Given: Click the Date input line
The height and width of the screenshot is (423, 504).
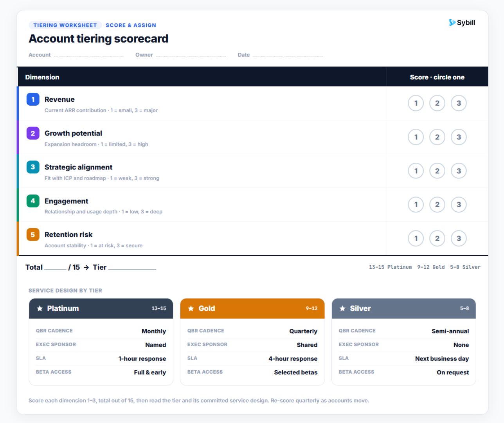Looking at the screenshot, I should tap(288, 55).
